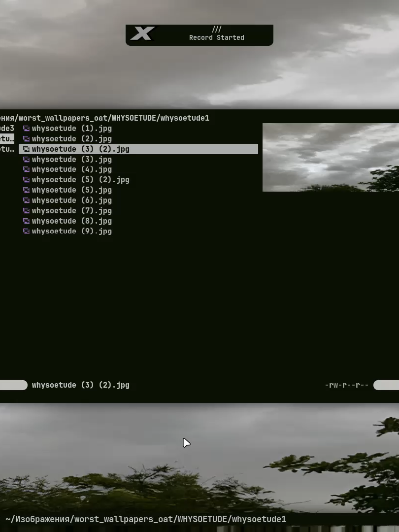Click the file permissions -rw-r--r-- in status bar
Image resolution: width=399 pixels, height=532 pixels.
pyautogui.click(x=347, y=385)
